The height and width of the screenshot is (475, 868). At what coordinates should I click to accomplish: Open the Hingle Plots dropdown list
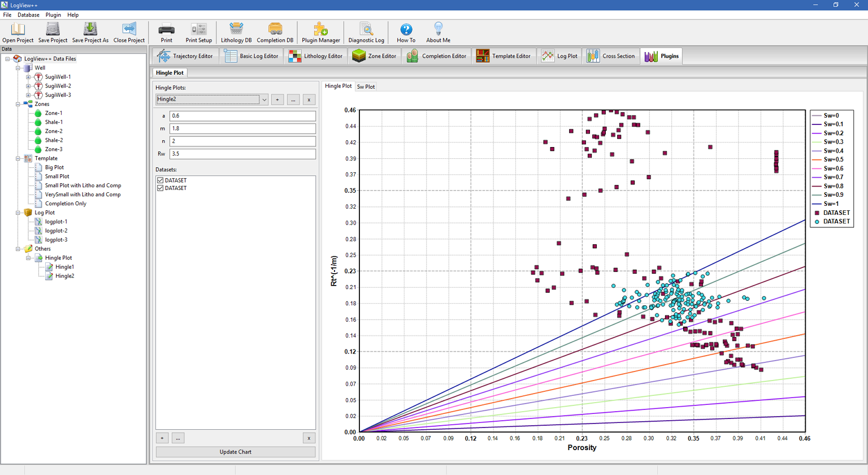click(264, 100)
